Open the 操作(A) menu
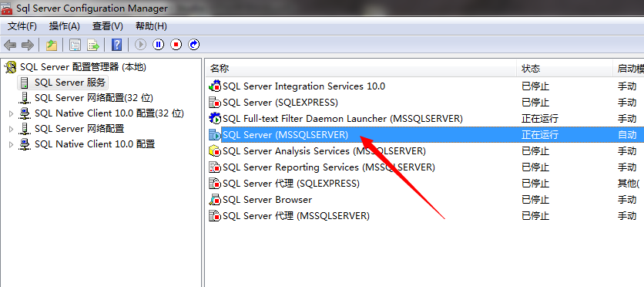This screenshot has height=287, width=644. pyautogui.click(x=65, y=26)
